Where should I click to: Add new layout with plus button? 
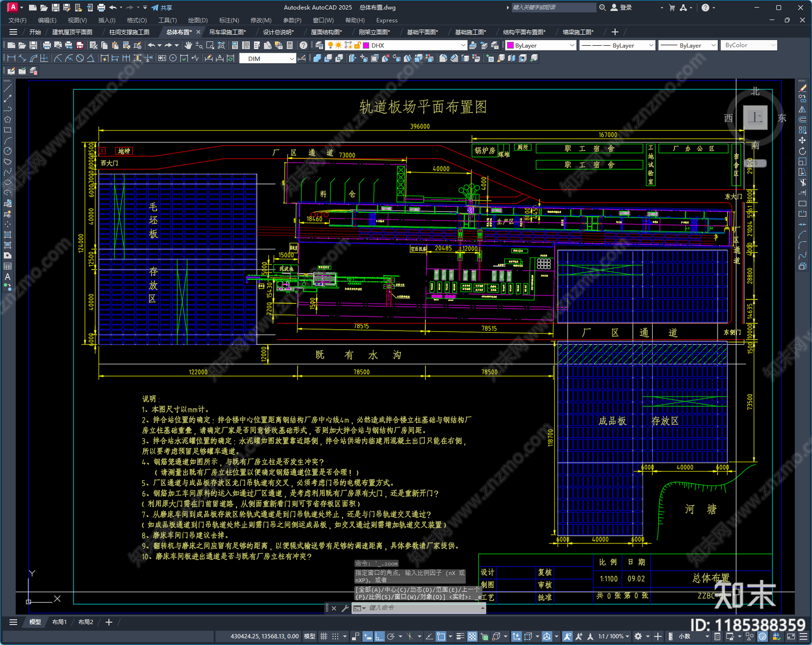(x=109, y=622)
